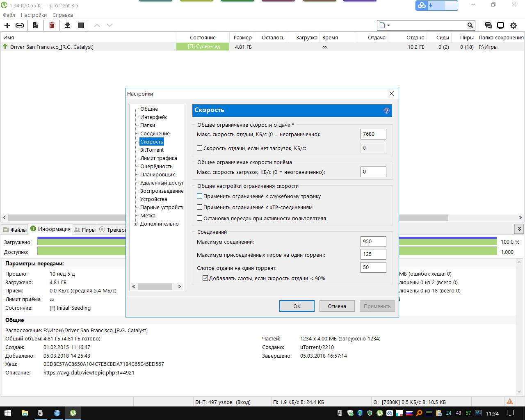Close the Настройки dialog with X

[x=391, y=94]
